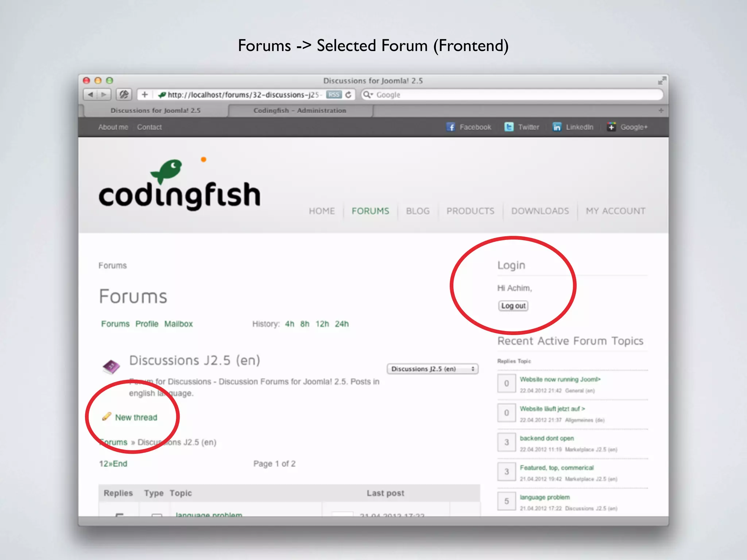Viewport: 747px width, 560px height.
Task: Open topic 'Website läuft jetzt auf'
Action: 552,409
